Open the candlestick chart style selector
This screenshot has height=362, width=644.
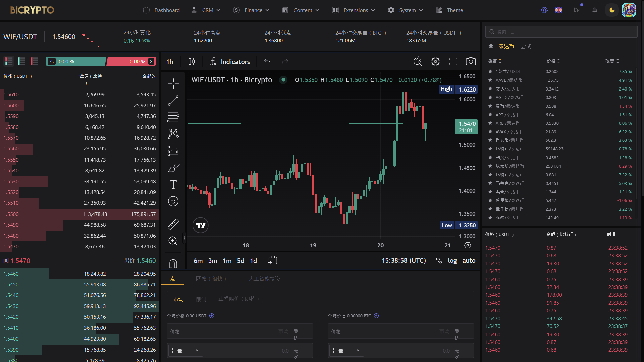[192, 62]
